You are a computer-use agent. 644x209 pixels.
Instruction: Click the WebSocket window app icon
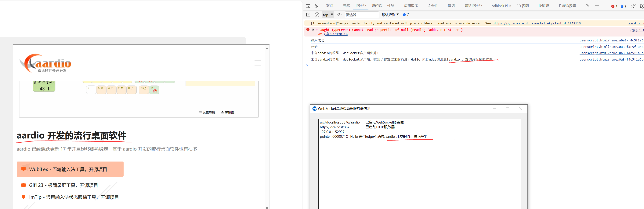pyautogui.click(x=314, y=109)
